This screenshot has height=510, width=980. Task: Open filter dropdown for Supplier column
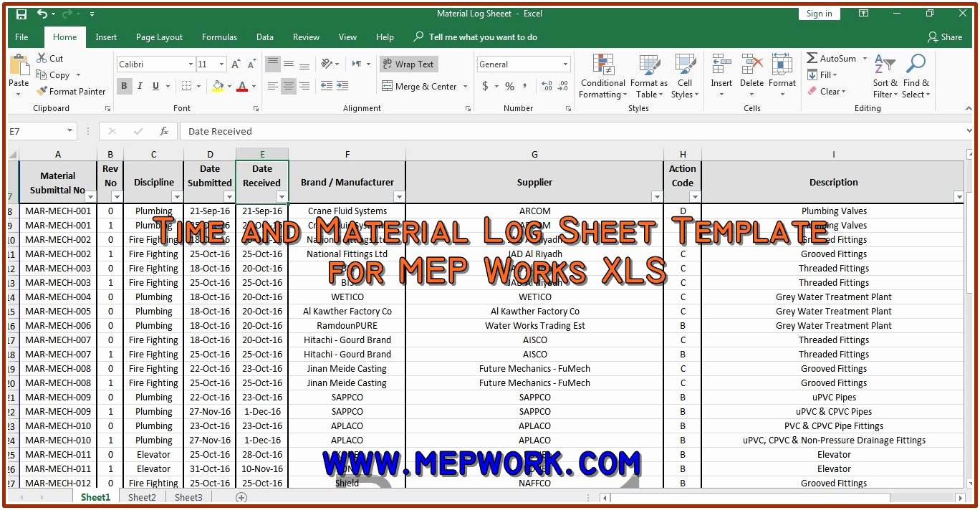pyautogui.click(x=657, y=196)
